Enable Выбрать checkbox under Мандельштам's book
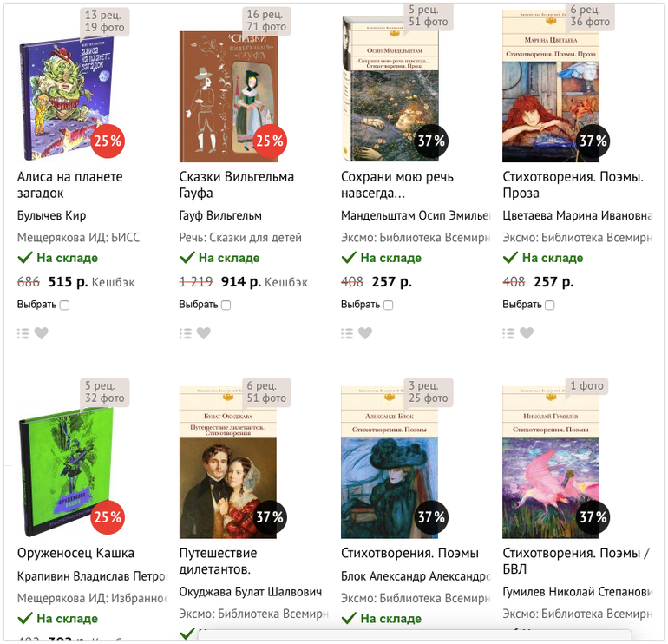668x644 pixels. pyautogui.click(x=389, y=306)
